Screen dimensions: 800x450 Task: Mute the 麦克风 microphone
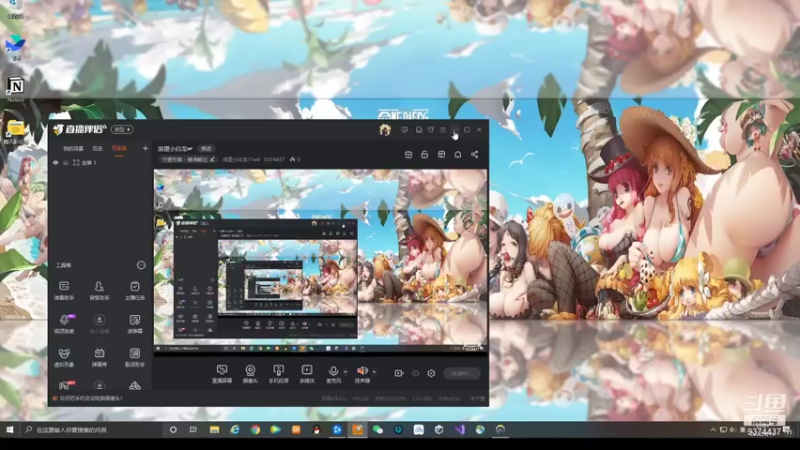point(333,373)
